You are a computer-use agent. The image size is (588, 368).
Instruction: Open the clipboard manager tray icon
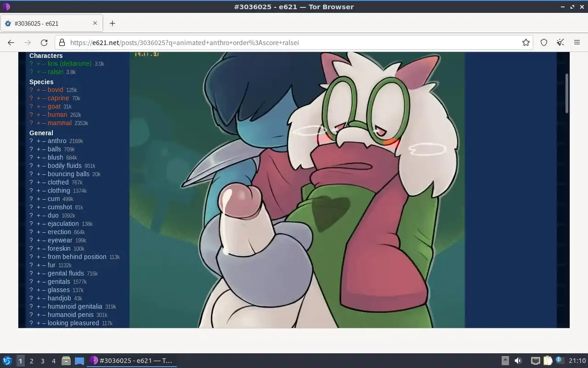(x=548, y=361)
